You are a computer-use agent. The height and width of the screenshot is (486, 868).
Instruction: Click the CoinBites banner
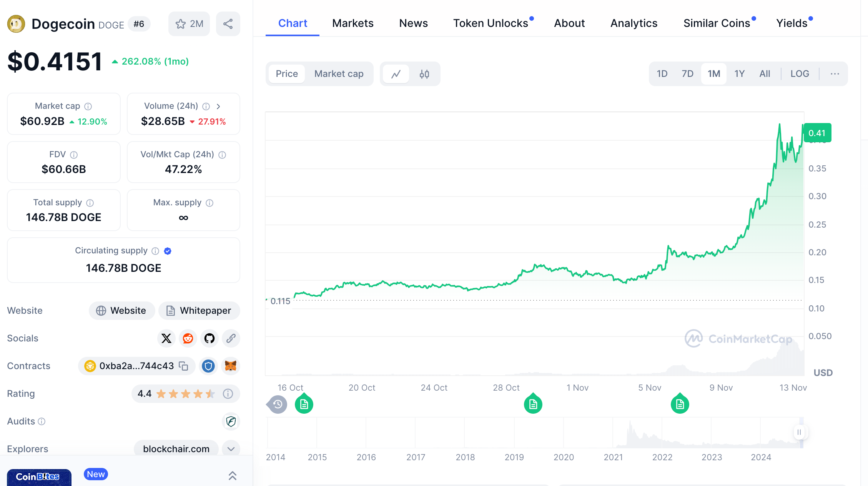click(x=39, y=477)
